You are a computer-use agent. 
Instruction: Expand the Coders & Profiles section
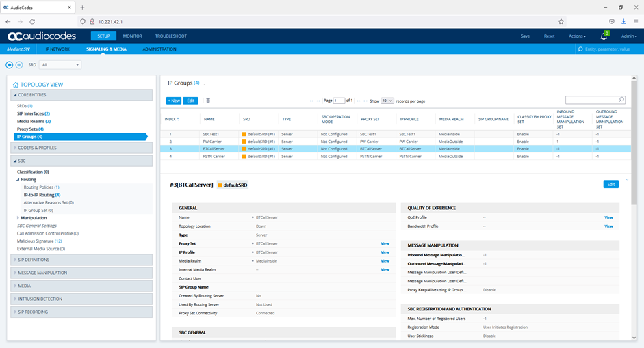(81, 148)
